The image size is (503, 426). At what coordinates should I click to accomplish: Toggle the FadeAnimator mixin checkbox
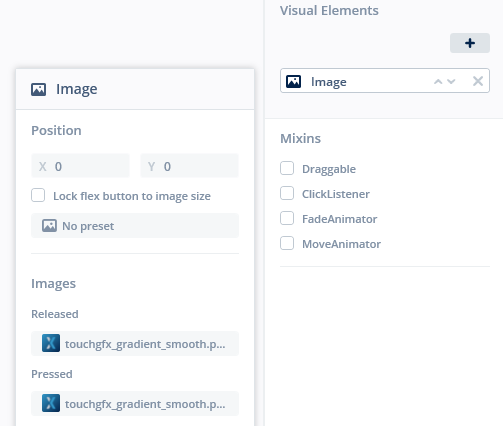point(287,218)
